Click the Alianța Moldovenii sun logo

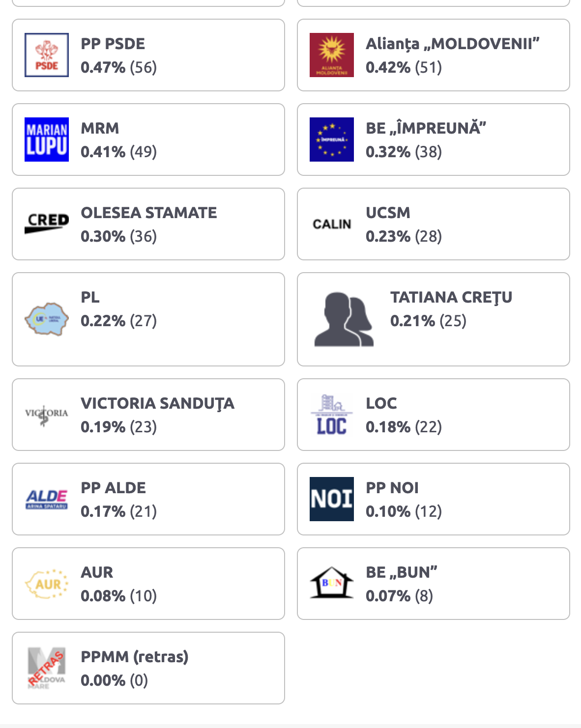[x=332, y=55]
